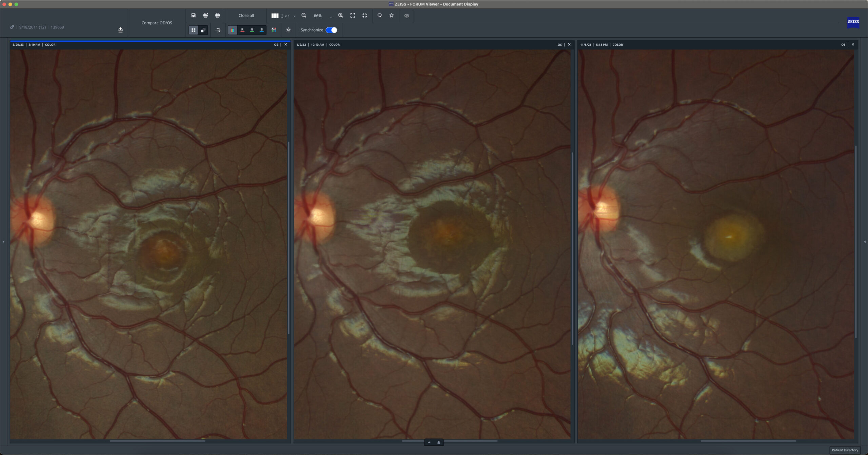
Task: Print using the plain printer icon
Action: coord(218,15)
